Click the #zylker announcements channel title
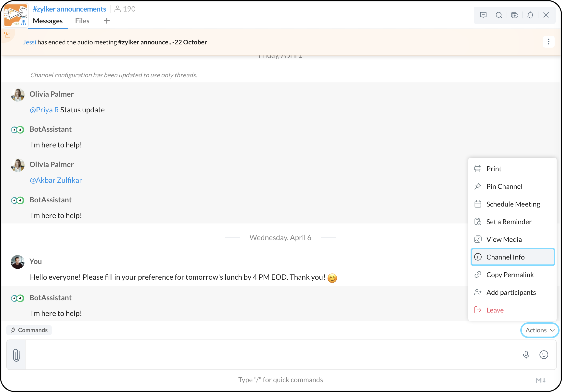 [x=69, y=9]
